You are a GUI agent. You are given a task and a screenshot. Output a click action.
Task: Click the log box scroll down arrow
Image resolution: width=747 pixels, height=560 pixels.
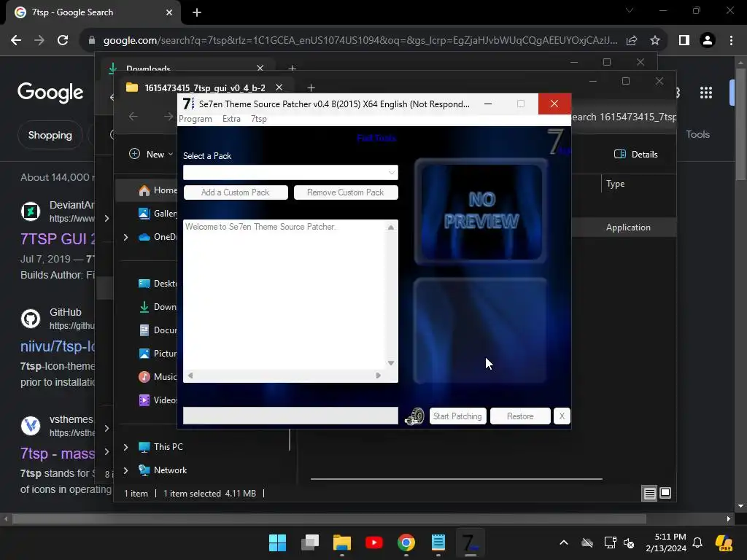pos(391,363)
